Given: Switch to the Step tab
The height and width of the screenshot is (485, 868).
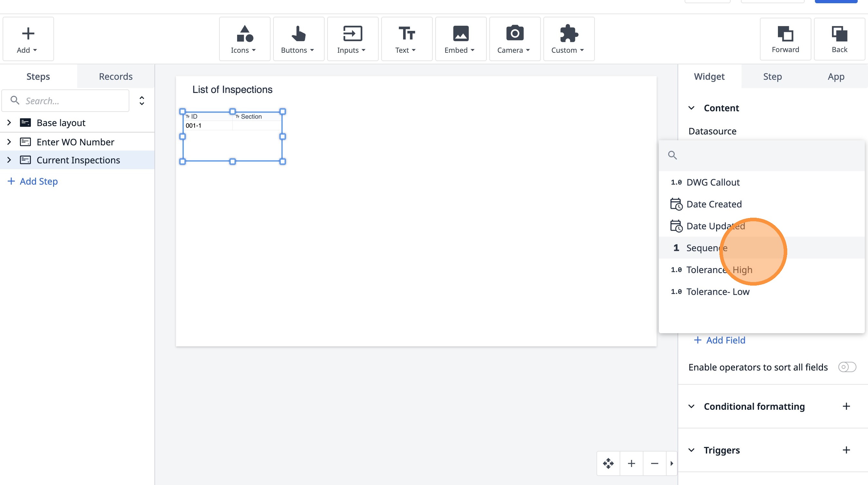Looking at the screenshot, I should pos(772,77).
